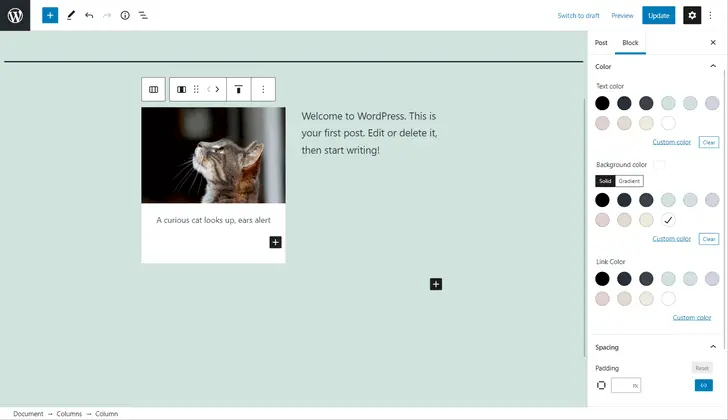
Task: Clear the text color
Action: point(708,142)
